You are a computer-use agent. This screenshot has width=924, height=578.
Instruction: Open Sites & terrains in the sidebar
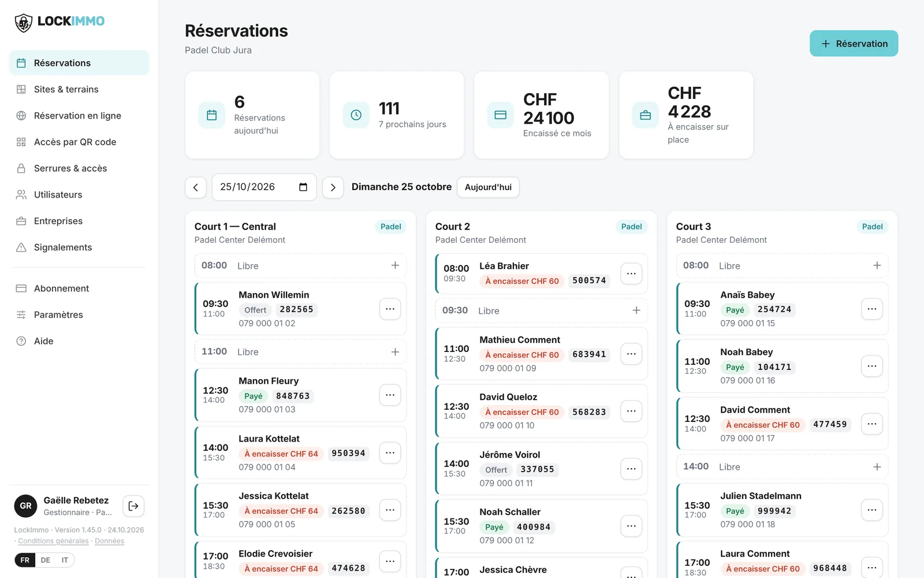(79, 89)
